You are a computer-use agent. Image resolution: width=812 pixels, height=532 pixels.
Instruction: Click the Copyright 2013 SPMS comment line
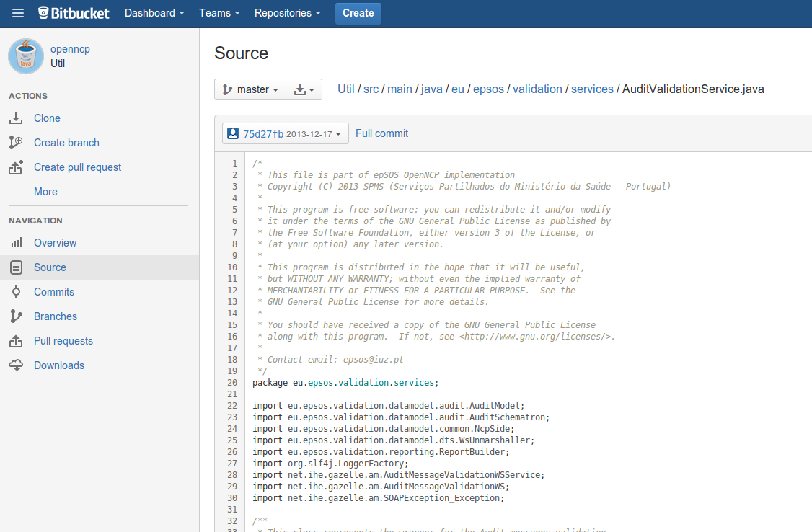tap(464, 187)
